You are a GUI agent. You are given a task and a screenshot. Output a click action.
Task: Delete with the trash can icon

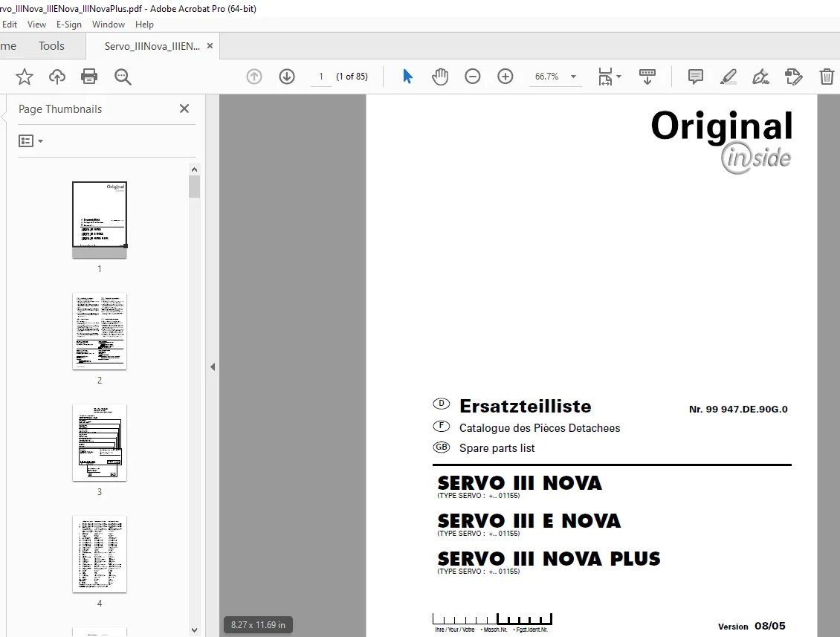coord(827,77)
